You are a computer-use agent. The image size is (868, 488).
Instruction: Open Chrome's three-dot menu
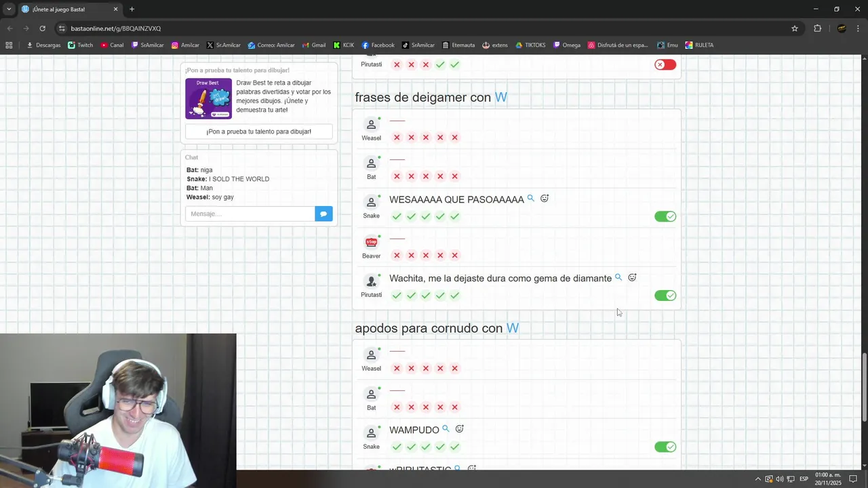click(859, 28)
